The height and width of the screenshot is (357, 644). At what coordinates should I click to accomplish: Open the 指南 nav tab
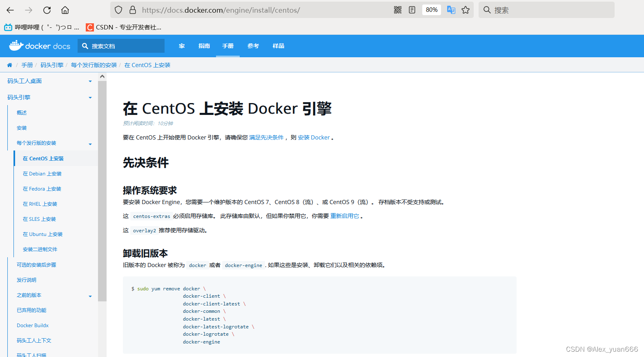(204, 46)
